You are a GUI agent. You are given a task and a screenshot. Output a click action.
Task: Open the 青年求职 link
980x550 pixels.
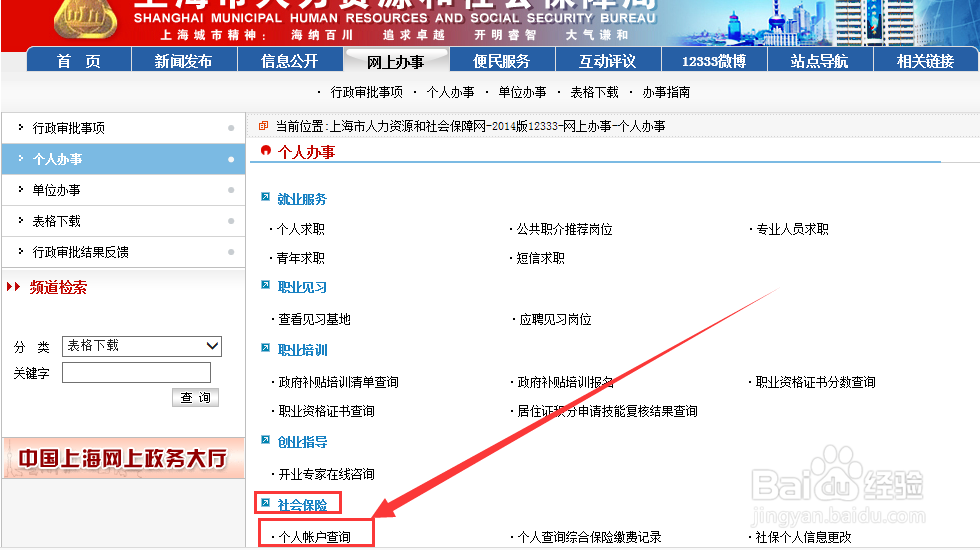(x=301, y=259)
